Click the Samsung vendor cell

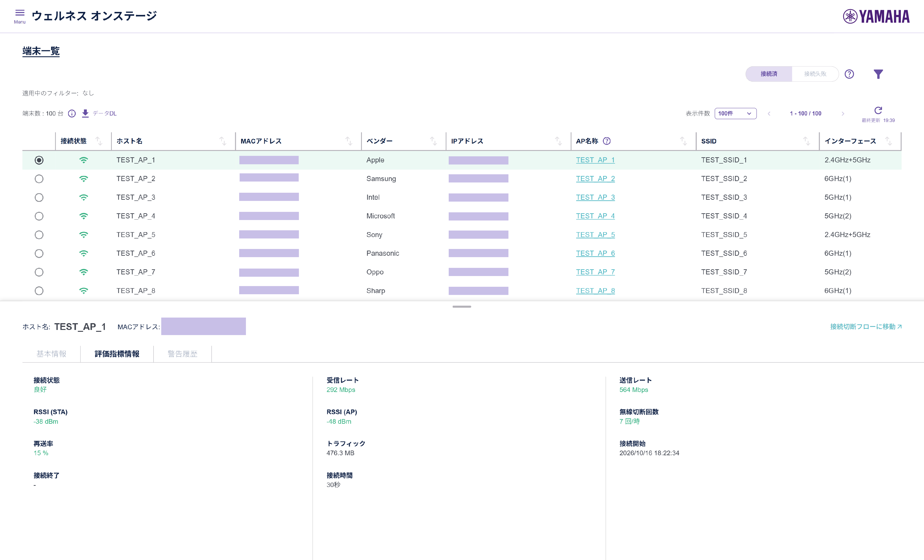coord(381,179)
